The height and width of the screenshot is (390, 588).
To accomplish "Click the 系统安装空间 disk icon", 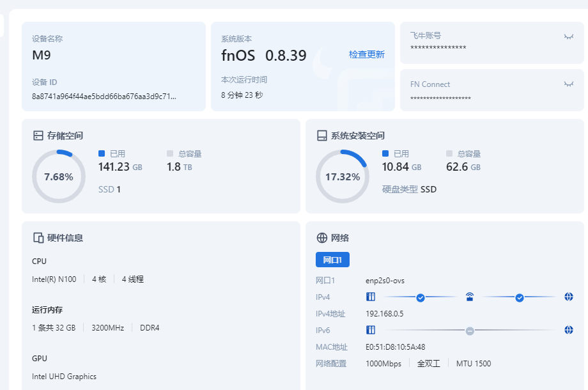I will 321,136.
